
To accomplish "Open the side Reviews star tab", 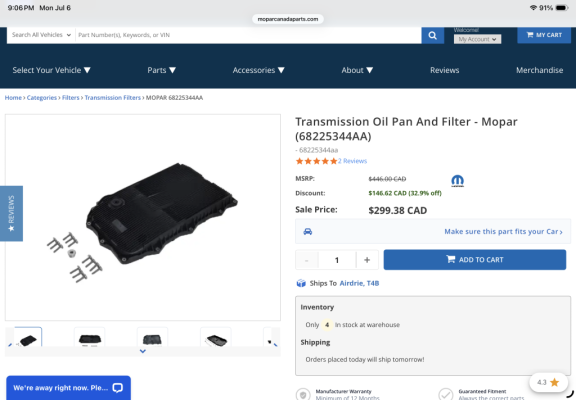I will pos(11,213).
